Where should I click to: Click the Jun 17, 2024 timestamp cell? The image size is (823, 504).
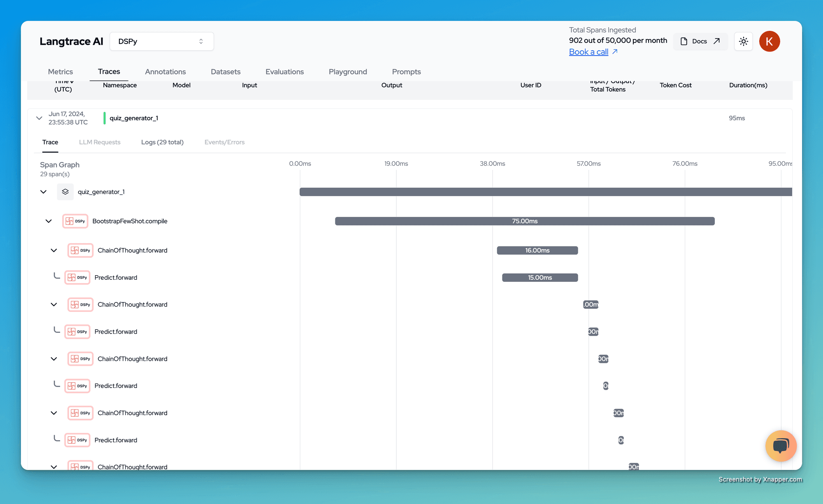(x=68, y=118)
